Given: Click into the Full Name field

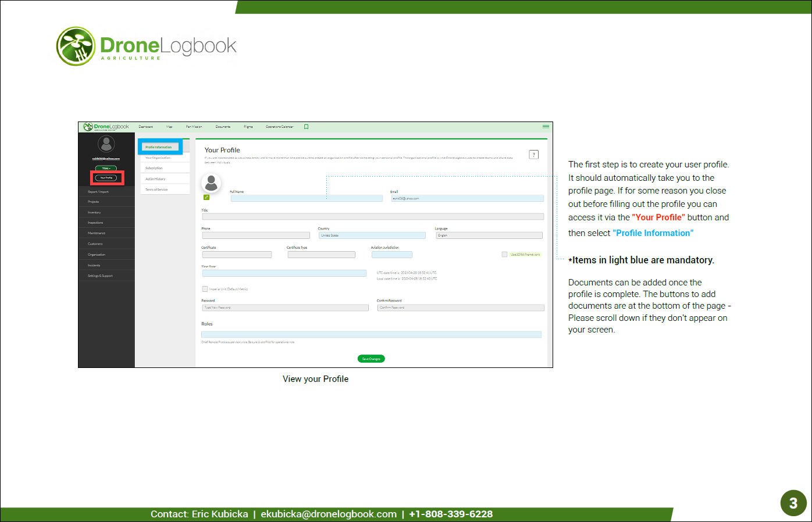Looking at the screenshot, I should [307, 198].
